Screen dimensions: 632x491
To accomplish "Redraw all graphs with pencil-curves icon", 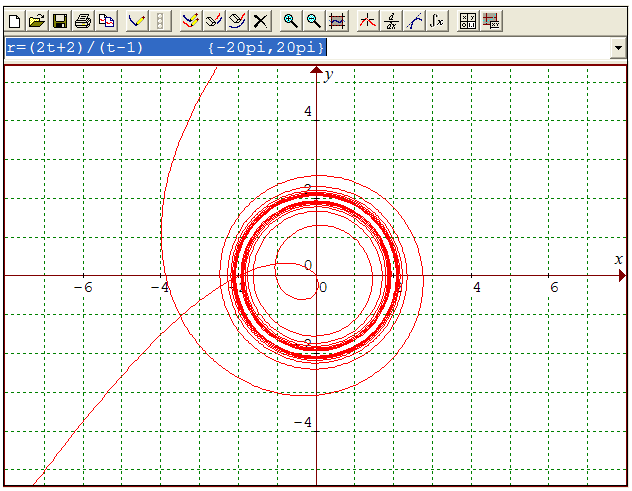I will click(x=190, y=21).
